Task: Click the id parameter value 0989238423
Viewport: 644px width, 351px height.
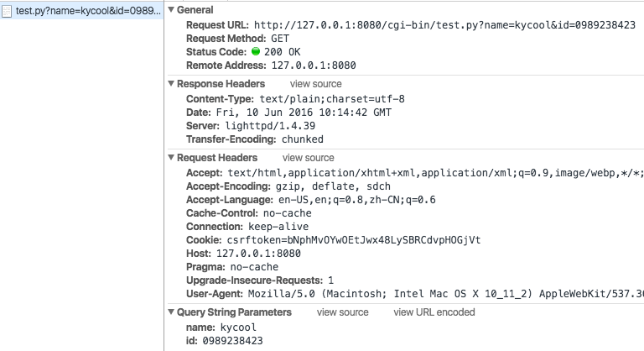Action: coord(231,341)
